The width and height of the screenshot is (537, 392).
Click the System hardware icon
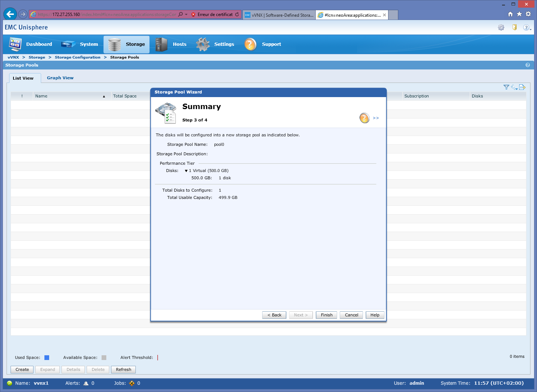pyautogui.click(x=68, y=44)
